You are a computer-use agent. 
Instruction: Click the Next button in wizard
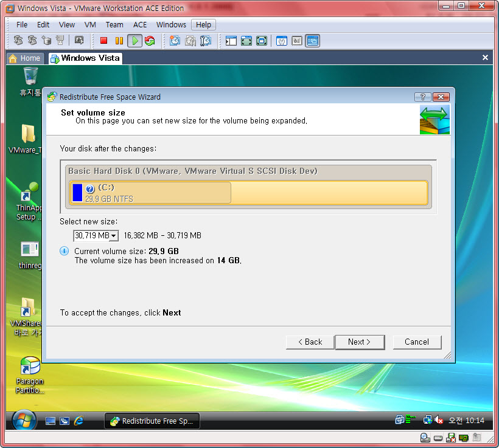click(360, 342)
